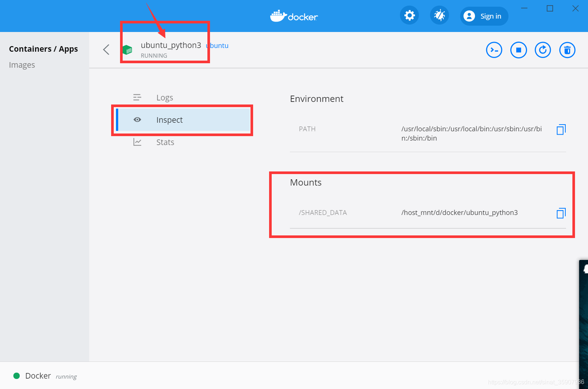Select the /SHARED_DATA label
588x389 pixels.
[323, 213]
